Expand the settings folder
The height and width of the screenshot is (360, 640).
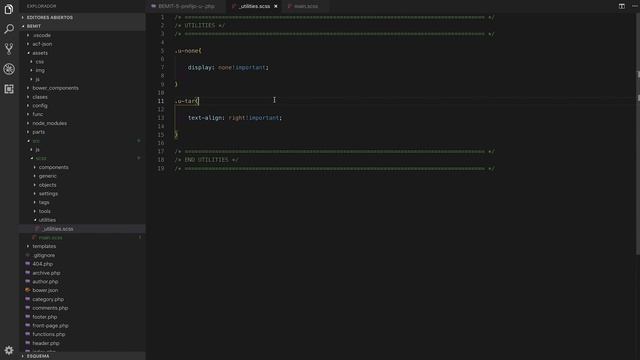pos(48,193)
